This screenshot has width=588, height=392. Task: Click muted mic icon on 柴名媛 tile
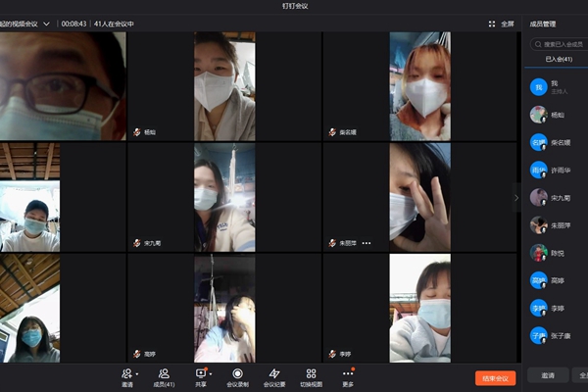tap(332, 132)
